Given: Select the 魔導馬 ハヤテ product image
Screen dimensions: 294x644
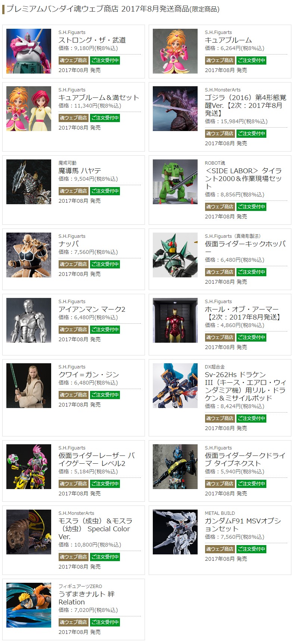Looking at the screenshot, I should click(x=29, y=182).
